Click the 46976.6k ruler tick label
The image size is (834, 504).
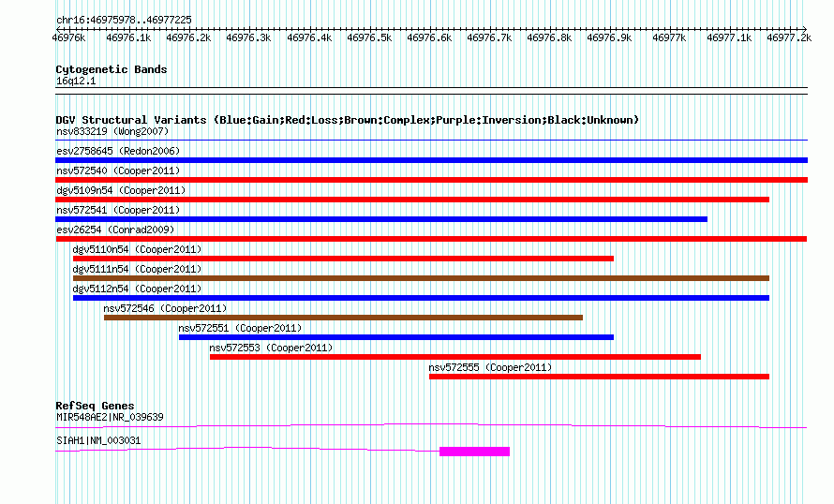[x=429, y=37]
